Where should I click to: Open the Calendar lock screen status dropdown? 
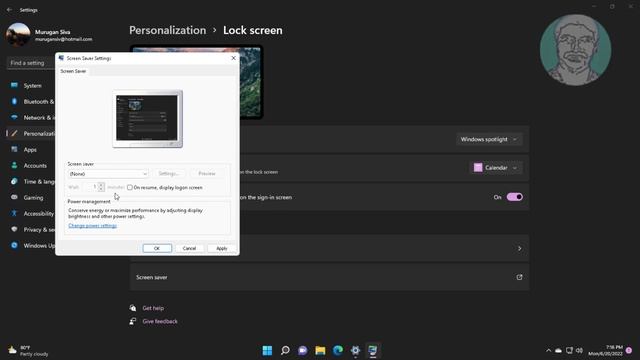click(496, 168)
